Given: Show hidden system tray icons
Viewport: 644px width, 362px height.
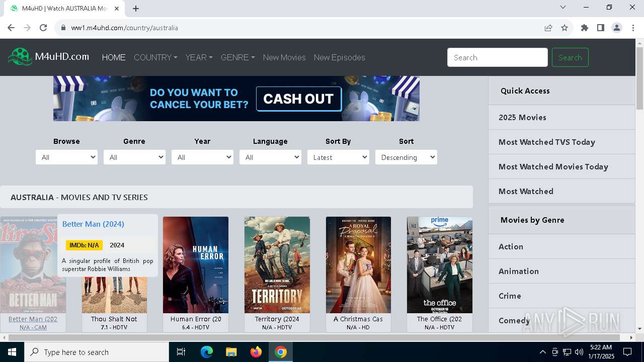Looking at the screenshot, I should pyautogui.click(x=542, y=352).
